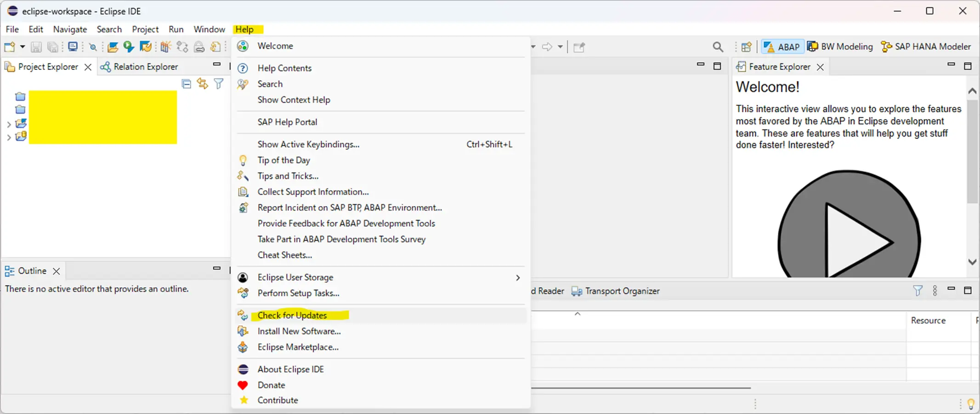
Task: Choose Check for Updates in Help menu
Action: coord(381,316)
